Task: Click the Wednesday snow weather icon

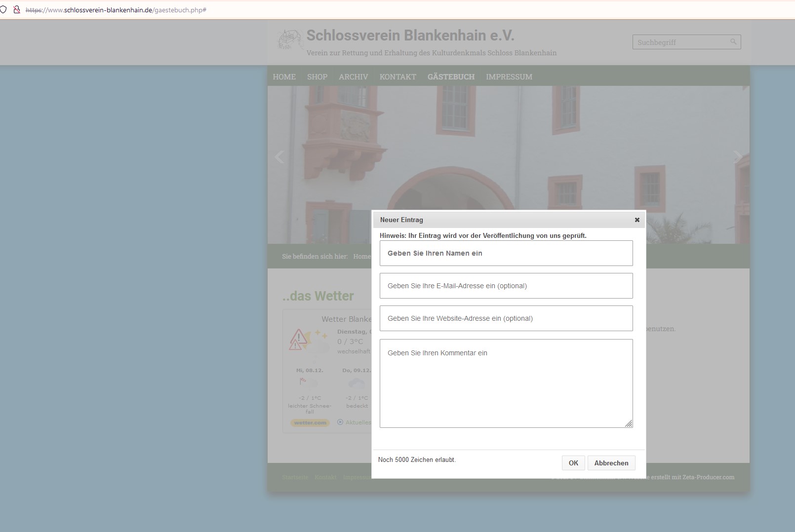Action: coord(309,383)
